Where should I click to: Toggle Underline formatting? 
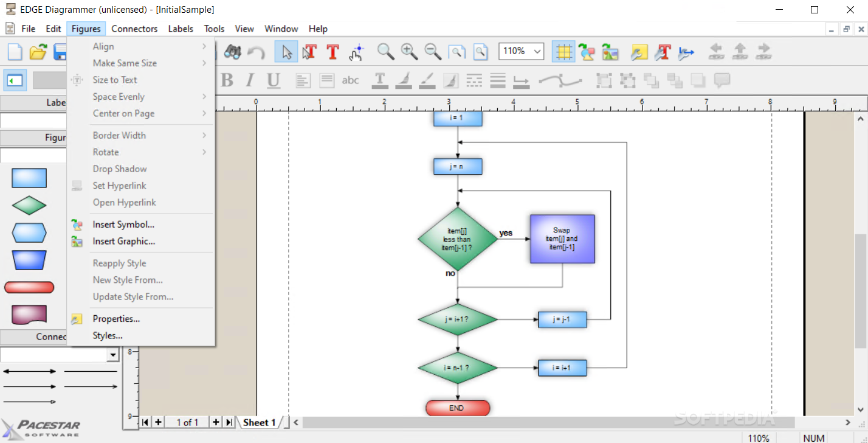[274, 80]
